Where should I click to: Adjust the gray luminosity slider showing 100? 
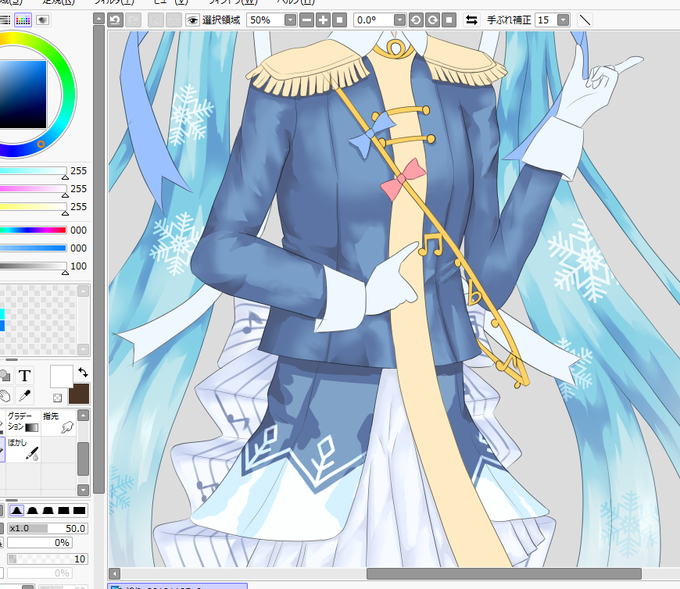click(33, 266)
